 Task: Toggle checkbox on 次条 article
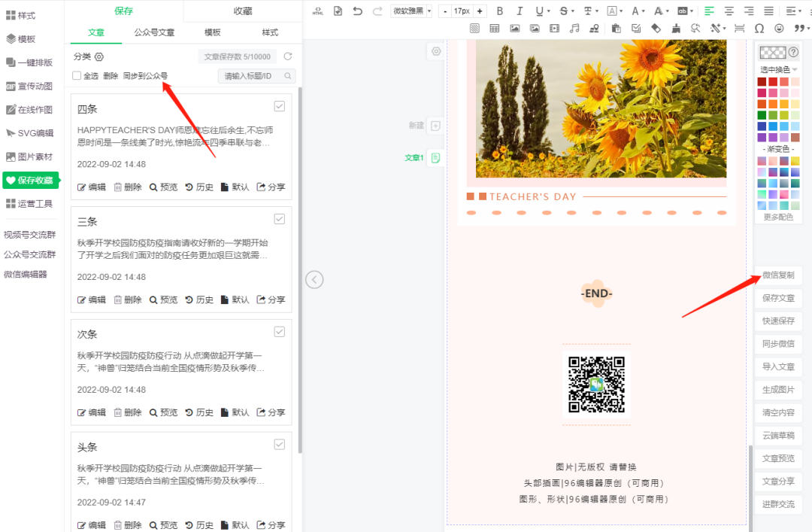[x=280, y=332]
